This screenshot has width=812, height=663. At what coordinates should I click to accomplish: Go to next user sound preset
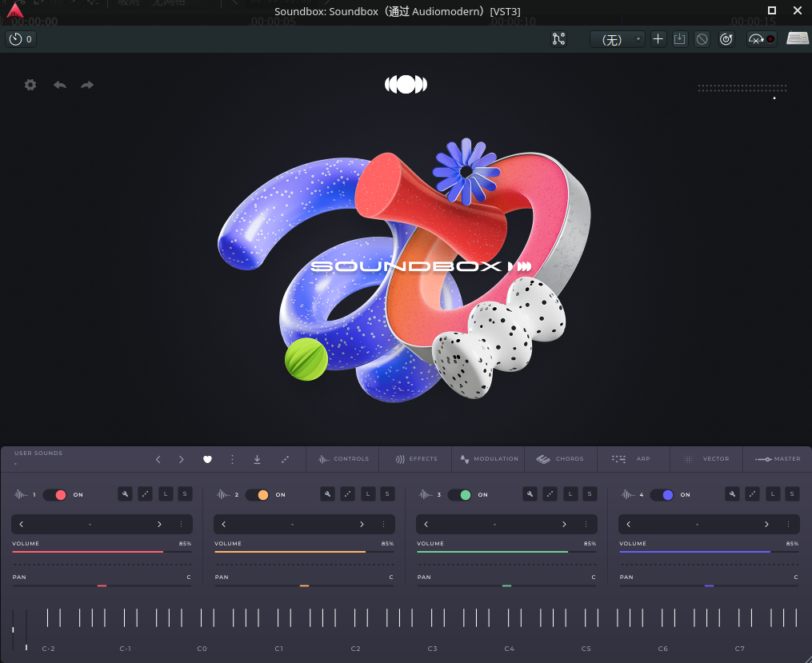coord(182,459)
